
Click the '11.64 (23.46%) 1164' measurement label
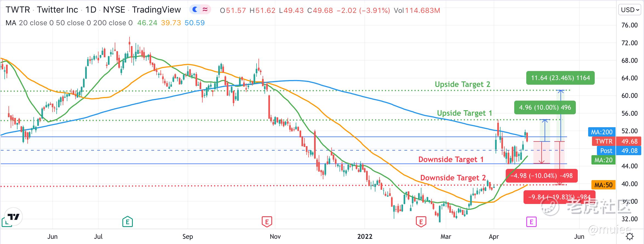[x=560, y=78]
